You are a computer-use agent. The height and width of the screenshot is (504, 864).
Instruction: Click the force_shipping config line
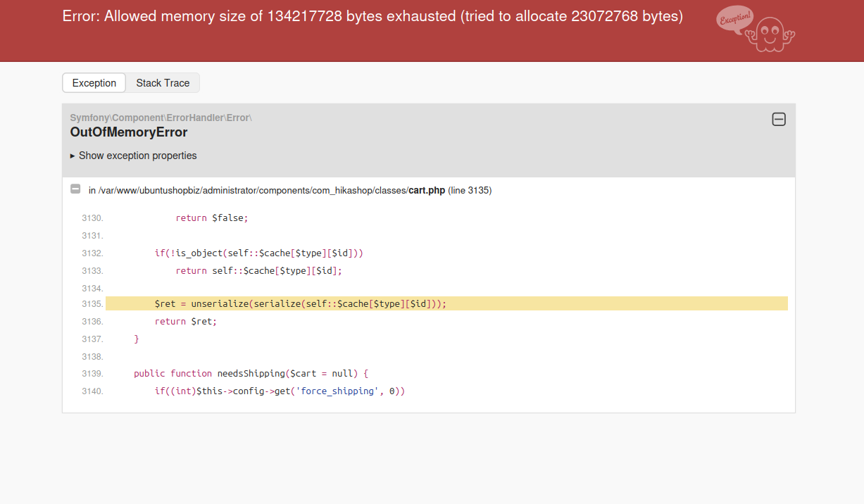click(x=280, y=391)
